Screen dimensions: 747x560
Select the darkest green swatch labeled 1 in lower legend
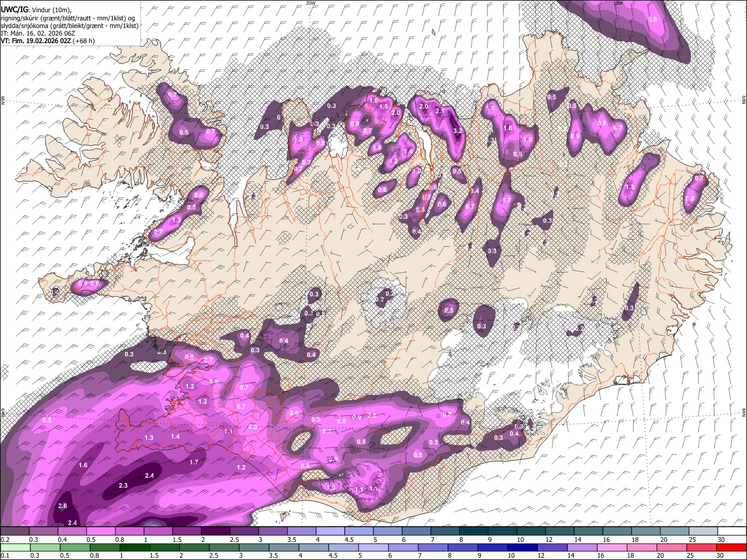pyautogui.click(x=135, y=547)
